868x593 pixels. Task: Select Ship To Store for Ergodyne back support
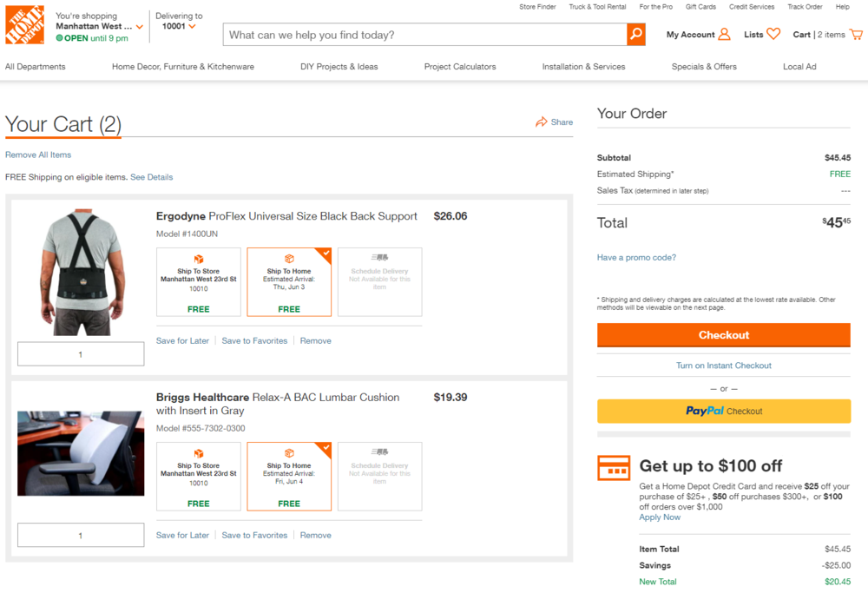click(198, 282)
